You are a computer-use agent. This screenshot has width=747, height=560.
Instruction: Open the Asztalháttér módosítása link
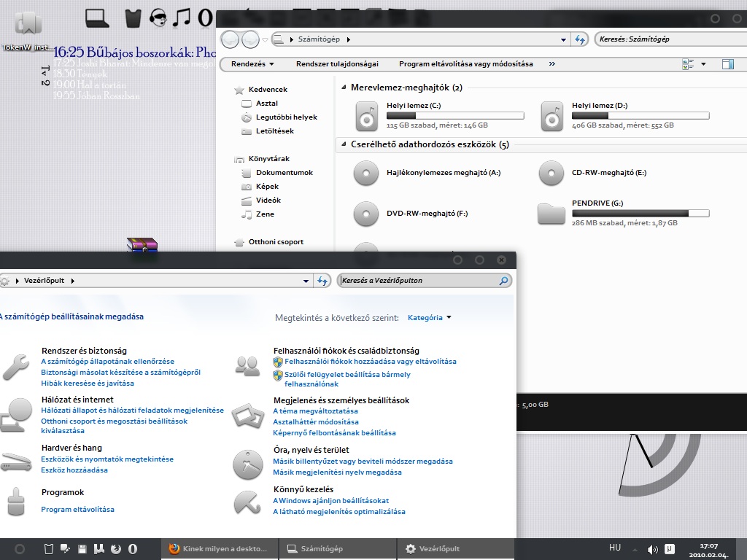pyautogui.click(x=315, y=421)
